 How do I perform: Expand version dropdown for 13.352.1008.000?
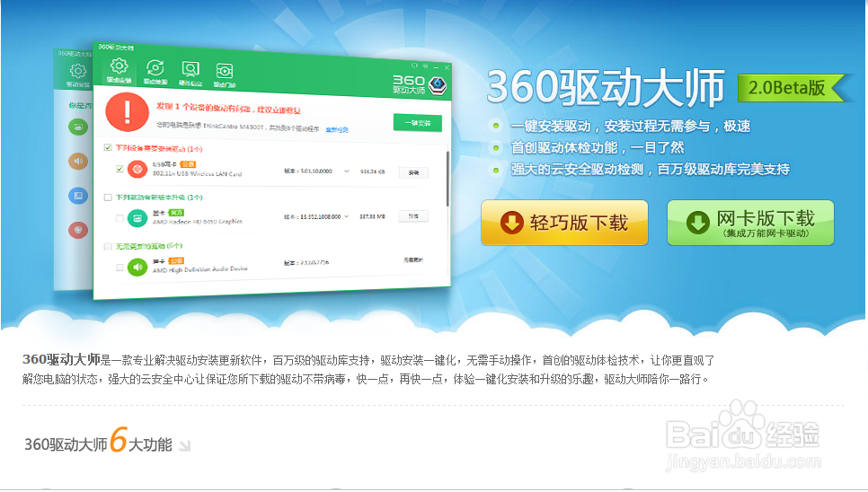click(347, 216)
